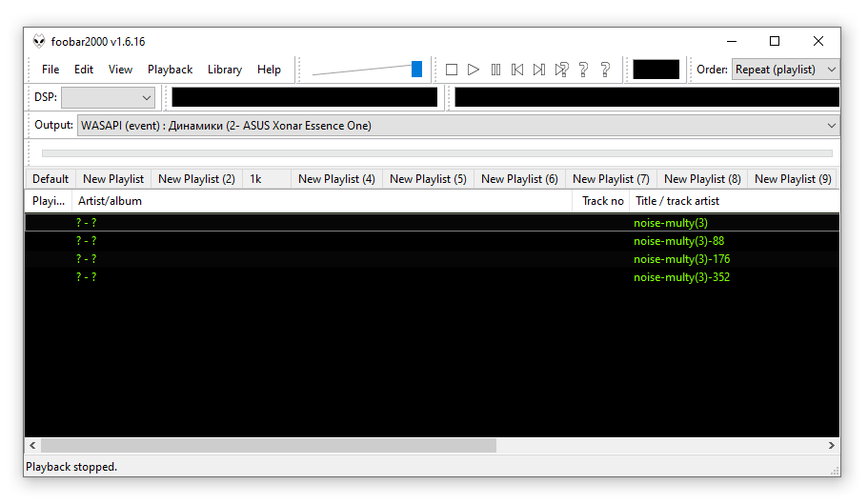Expand the Output device WASAPI dropdown

tap(458, 126)
